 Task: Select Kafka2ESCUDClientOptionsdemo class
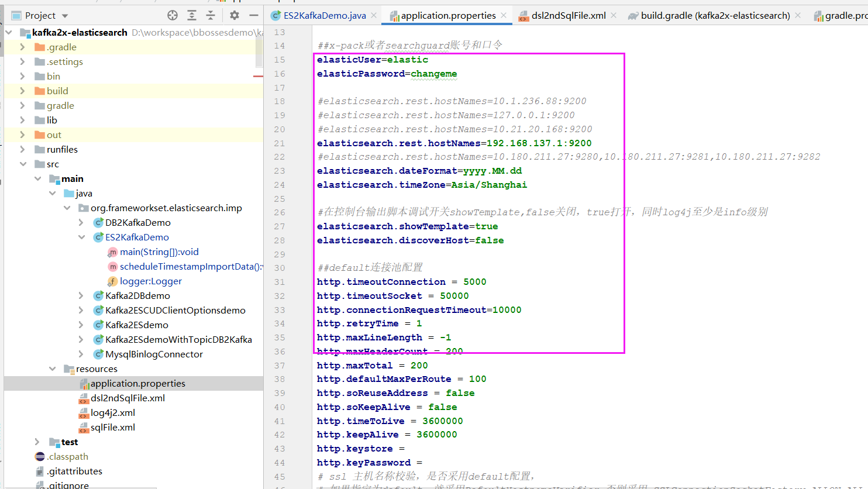(175, 310)
